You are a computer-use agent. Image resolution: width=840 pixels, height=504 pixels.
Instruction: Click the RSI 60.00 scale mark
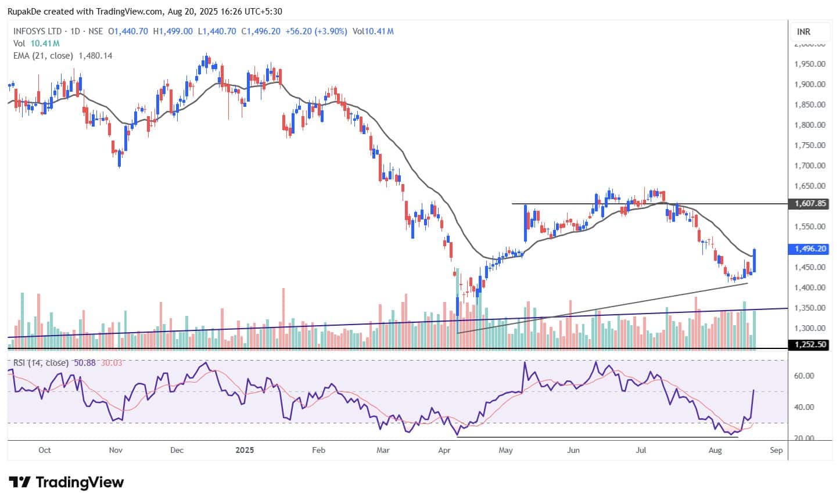(803, 376)
